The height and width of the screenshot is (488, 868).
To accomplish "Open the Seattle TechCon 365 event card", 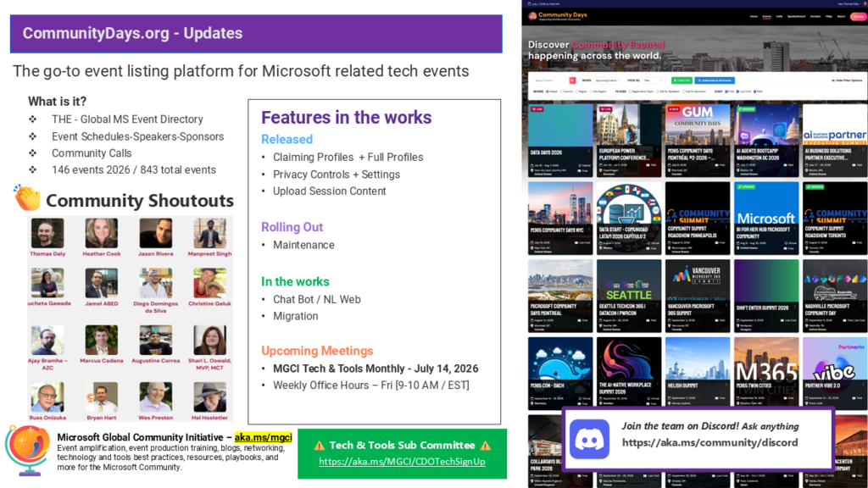I will pos(629,296).
